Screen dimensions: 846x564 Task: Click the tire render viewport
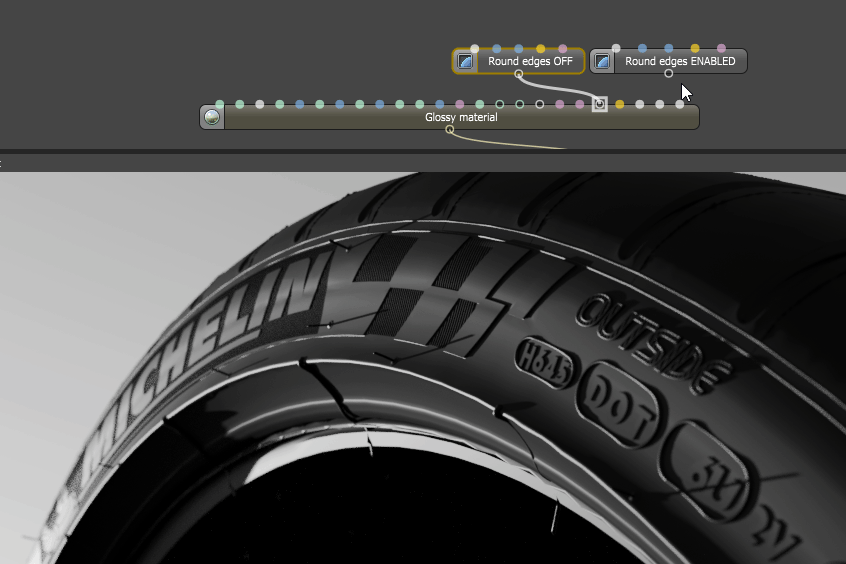pyautogui.click(x=423, y=368)
